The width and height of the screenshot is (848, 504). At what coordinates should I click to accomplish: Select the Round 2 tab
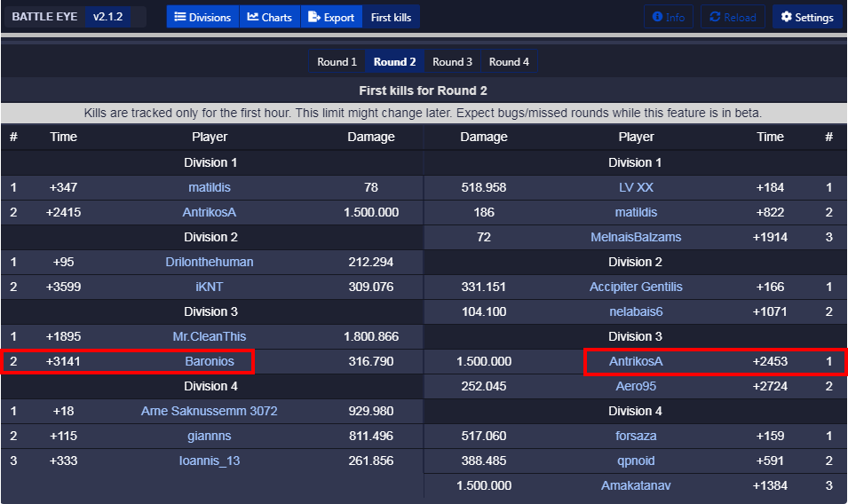tap(395, 61)
